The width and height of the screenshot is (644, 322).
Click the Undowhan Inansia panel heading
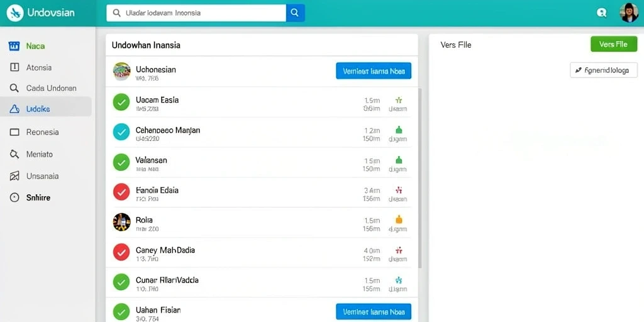pyautogui.click(x=146, y=45)
